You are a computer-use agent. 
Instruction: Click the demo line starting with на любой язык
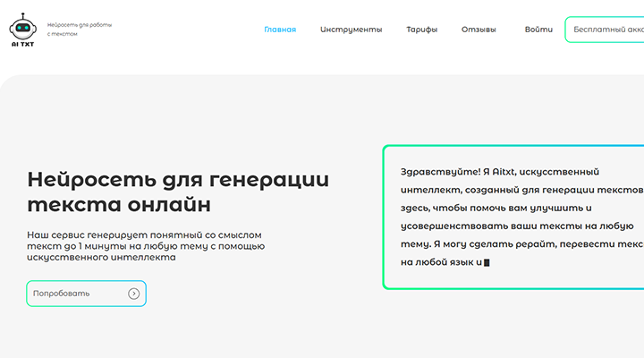tap(441, 263)
